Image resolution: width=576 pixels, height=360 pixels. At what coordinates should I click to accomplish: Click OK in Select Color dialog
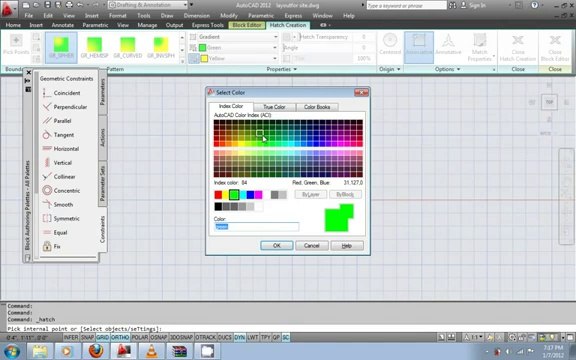click(x=277, y=245)
